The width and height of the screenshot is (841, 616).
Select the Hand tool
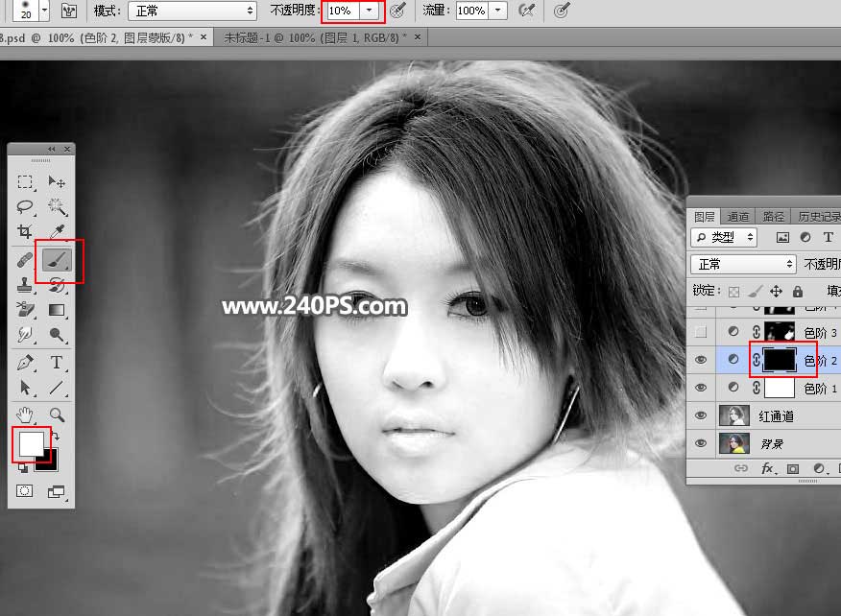coord(25,415)
